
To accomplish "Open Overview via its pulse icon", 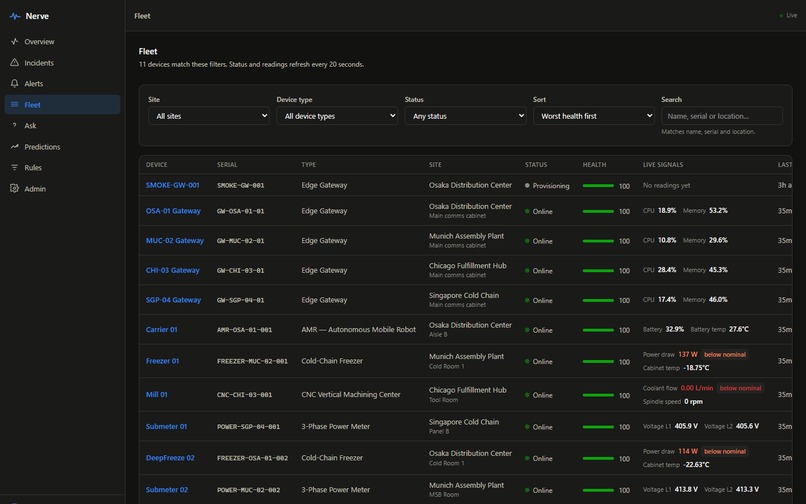I will coord(14,42).
